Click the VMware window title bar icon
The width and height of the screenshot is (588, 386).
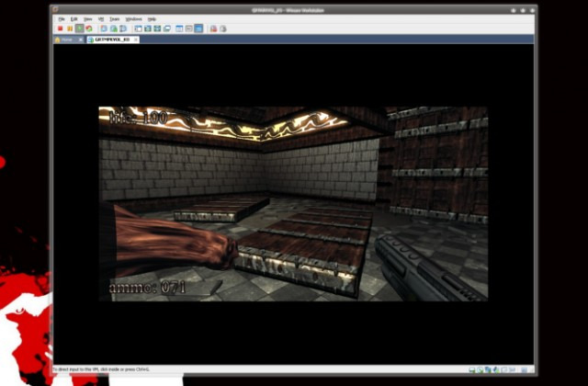pos(55,10)
